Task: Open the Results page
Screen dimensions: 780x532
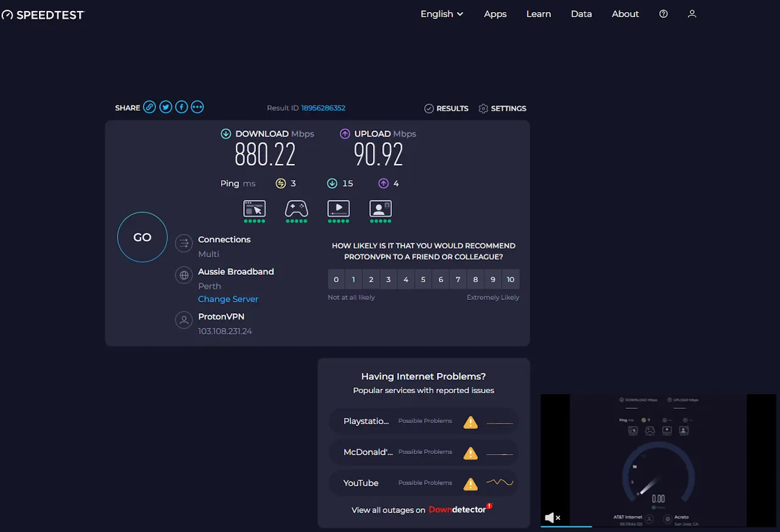Action: click(447, 108)
